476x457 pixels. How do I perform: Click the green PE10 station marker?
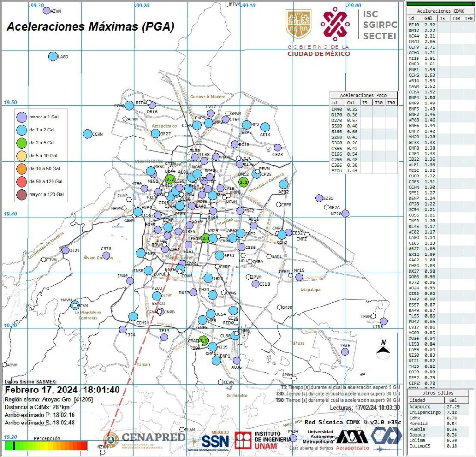tap(205, 238)
